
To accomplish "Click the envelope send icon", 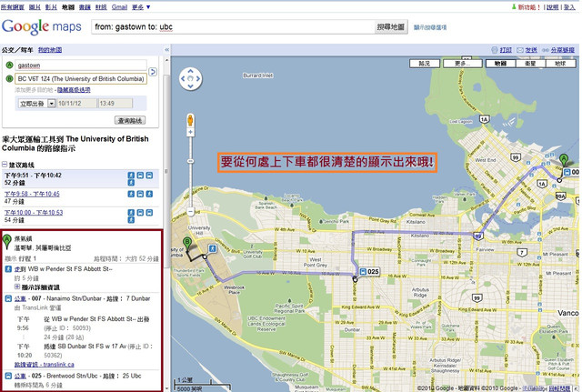I will 520,50.
